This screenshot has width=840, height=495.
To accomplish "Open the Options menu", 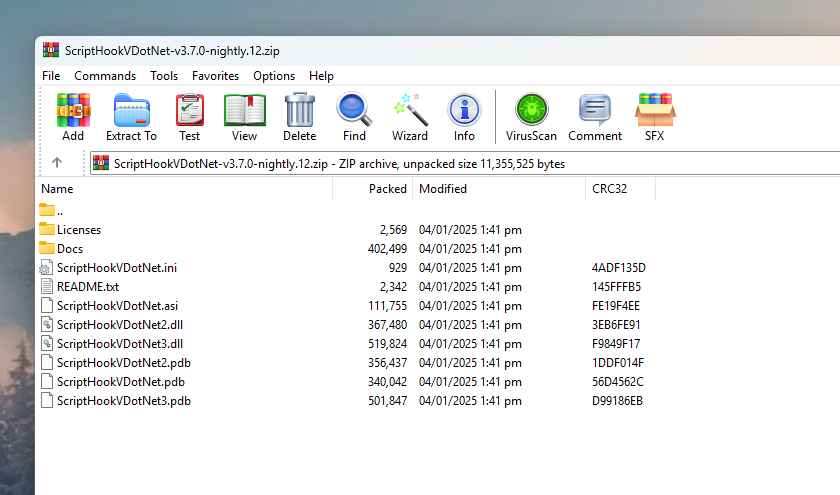I will pyautogui.click(x=274, y=76).
